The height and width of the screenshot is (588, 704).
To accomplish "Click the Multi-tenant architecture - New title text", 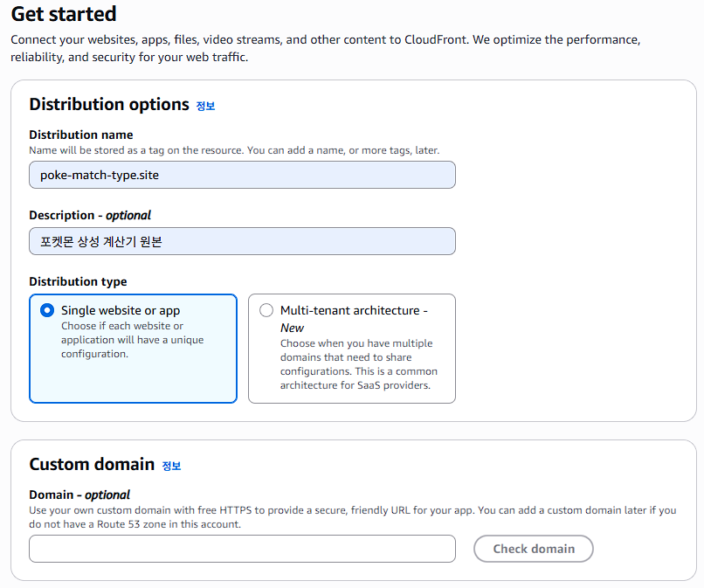I will (x=354, y=319).
